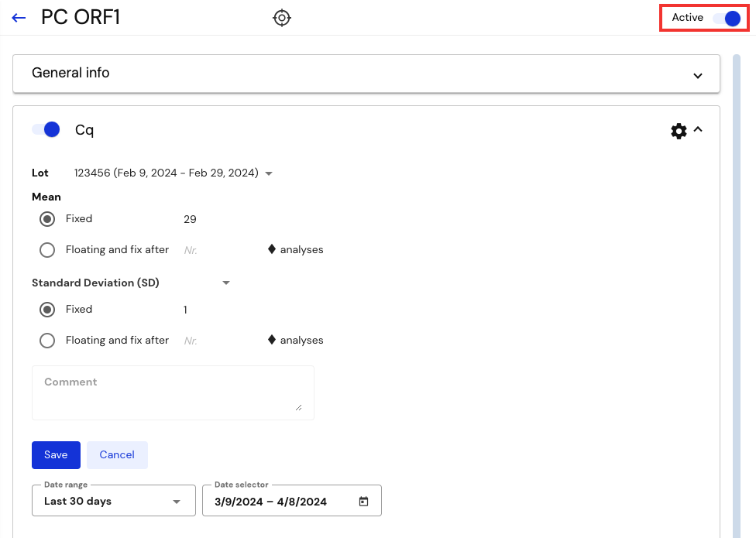Image resolution: width=756 pixels, height=538 pixels.
Task: Open calendar picker in Date selector
Action: pyautogui.click(x=363, y=502)
